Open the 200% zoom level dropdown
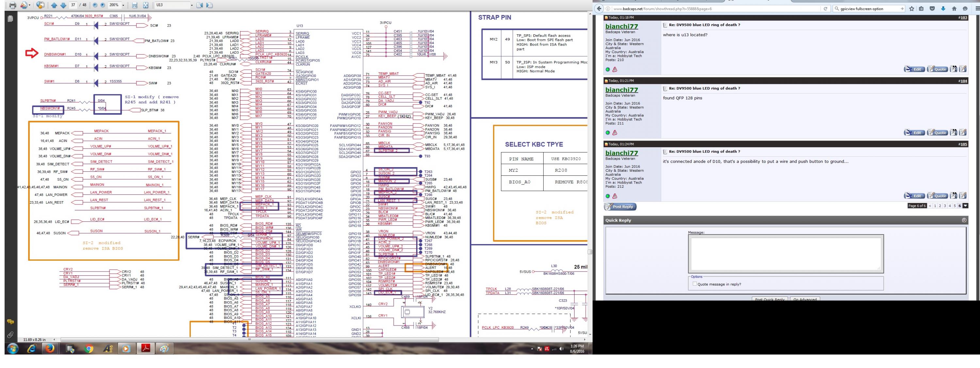This screenshot has height=368, width=980. coord(123,5)
